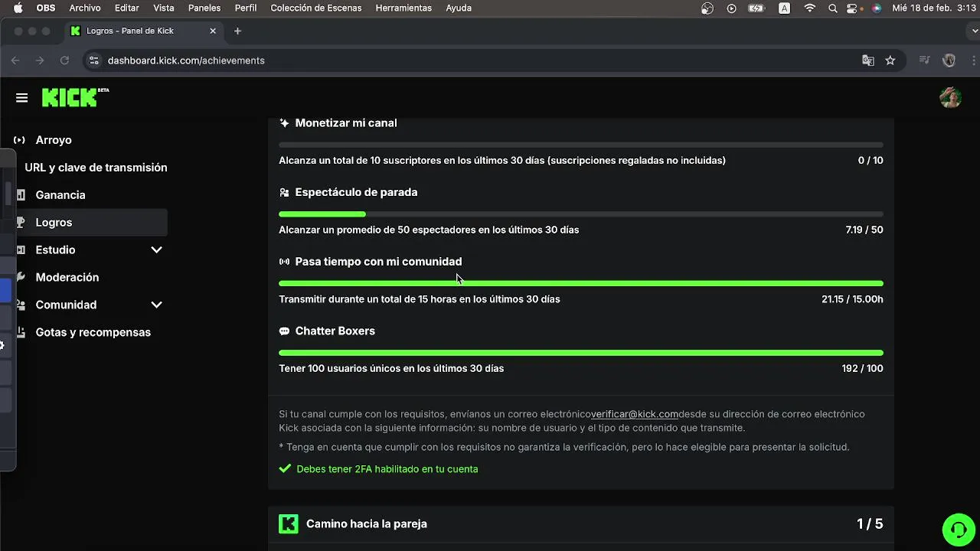980x551 pixels.
Task: Click the Chatter Boxers progress bar
Action: tap(581, 353)
